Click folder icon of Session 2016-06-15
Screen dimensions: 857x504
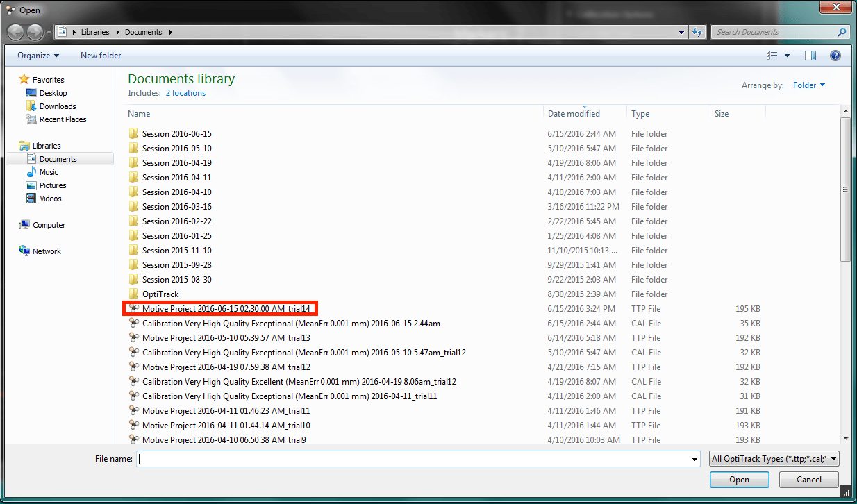coord(134,133)
